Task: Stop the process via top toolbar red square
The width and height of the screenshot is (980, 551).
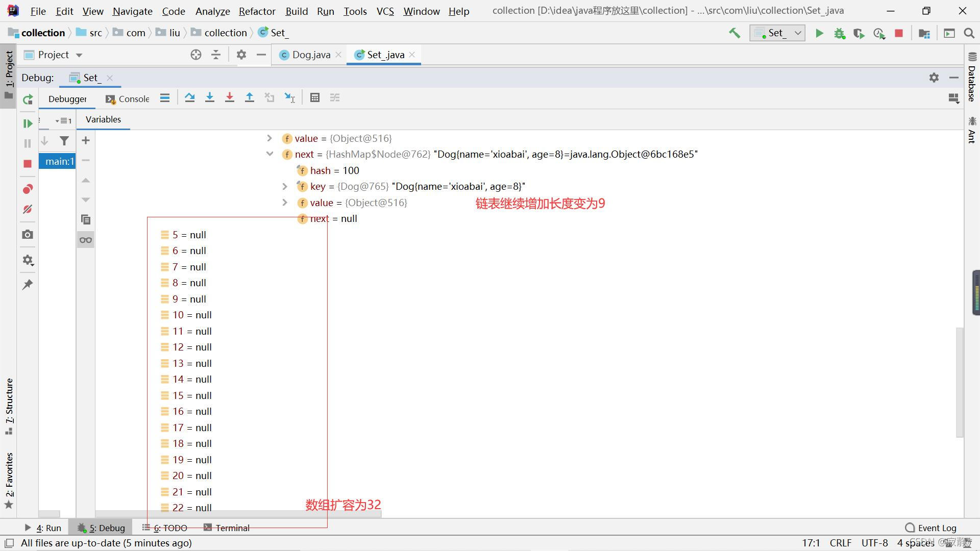Action: click(899, 33)
